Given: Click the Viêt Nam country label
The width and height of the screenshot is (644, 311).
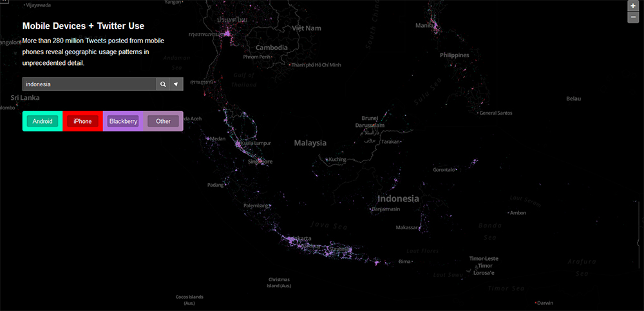Looking at the screenshot, I should click(307, 28).
